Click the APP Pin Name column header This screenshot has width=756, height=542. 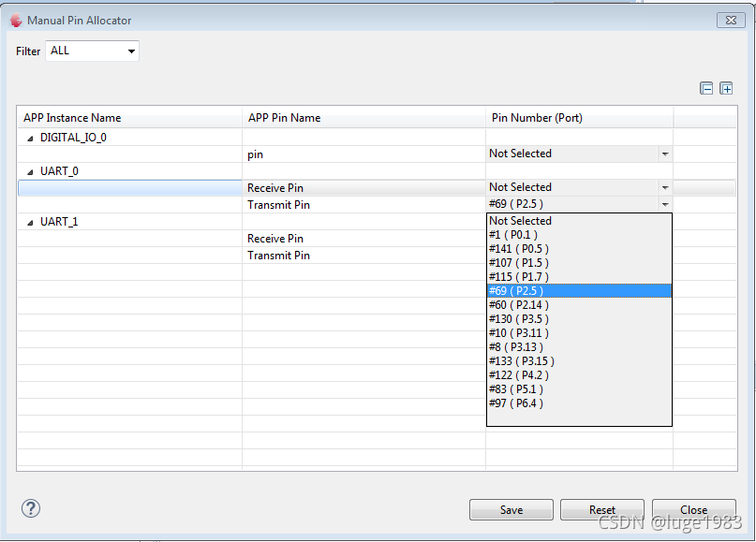tap(363, 118)
